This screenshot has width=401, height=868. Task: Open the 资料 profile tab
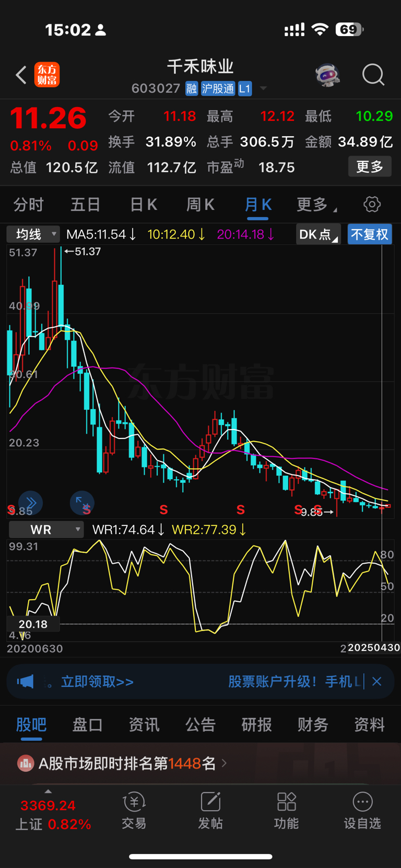[369, 724]
